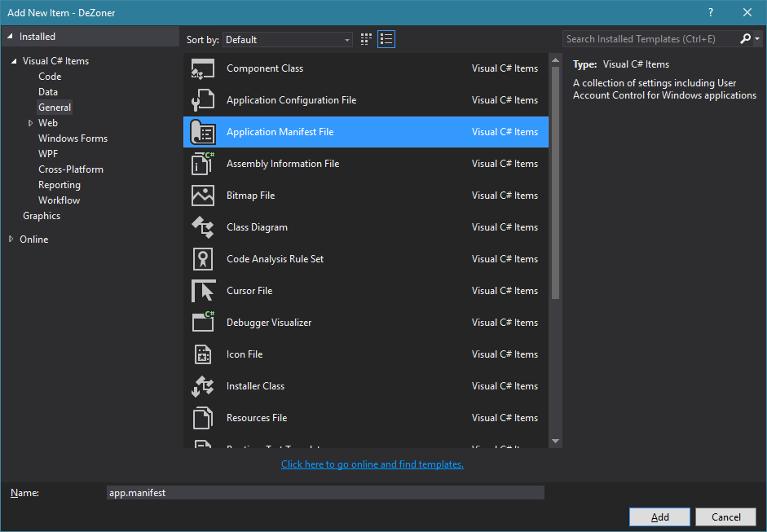
Task: Click the search magnifier icon
Action: [x=745, y=38]
